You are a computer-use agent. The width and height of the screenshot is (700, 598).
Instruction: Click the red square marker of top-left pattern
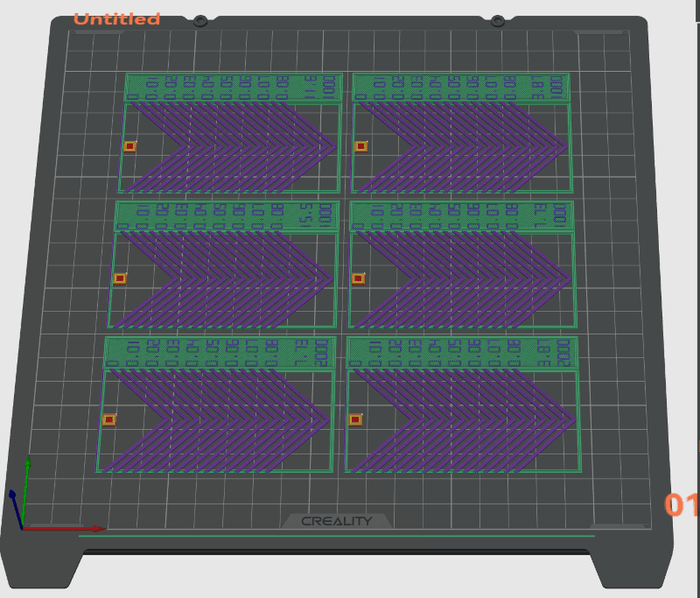129,146
